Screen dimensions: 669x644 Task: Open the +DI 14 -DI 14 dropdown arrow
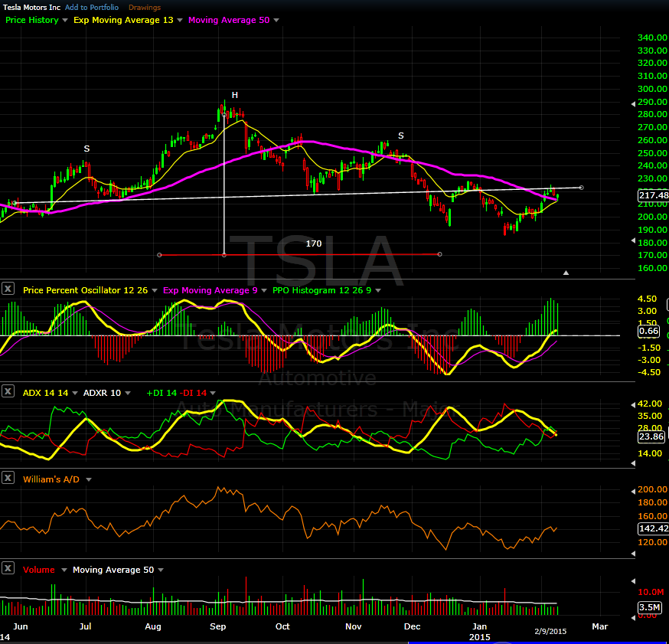(x=213, y=393)
